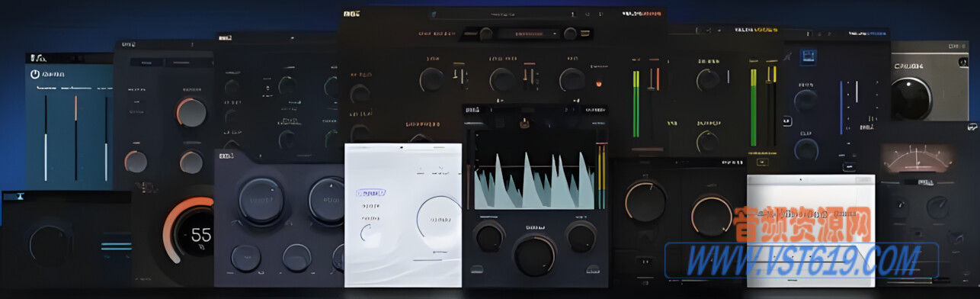
Task: Click the blue vertical slider in the blue-slider plugin
Action: tap(842, 107)
